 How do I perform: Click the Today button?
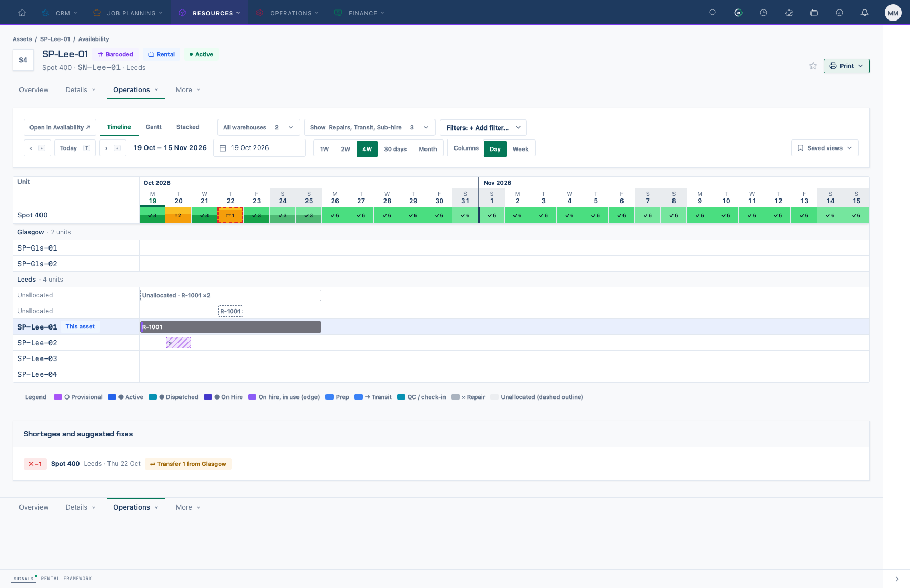[x=75, y=148]
